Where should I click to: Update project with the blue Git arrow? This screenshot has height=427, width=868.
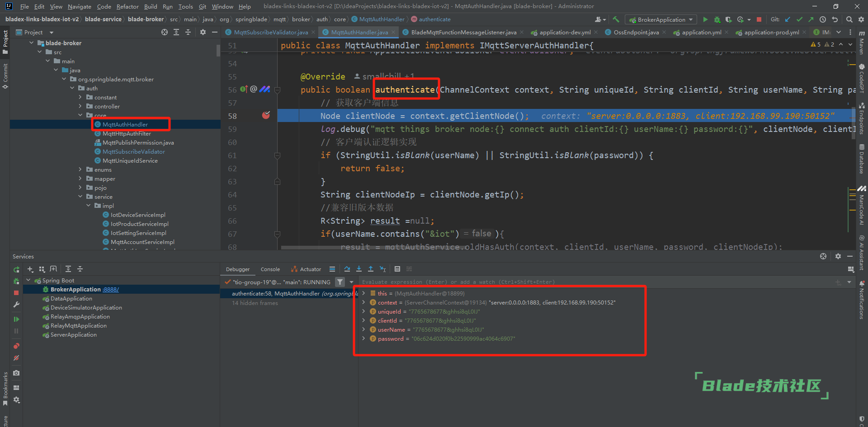(788, 19)
